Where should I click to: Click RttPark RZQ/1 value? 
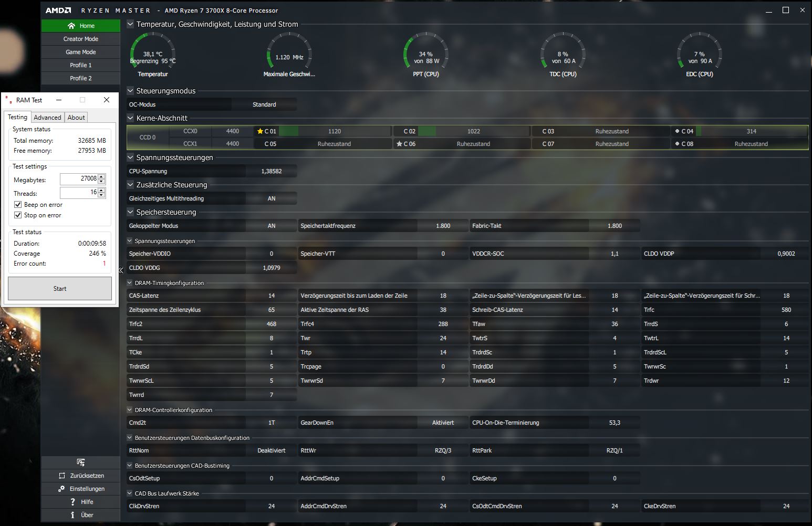point(615,450)
